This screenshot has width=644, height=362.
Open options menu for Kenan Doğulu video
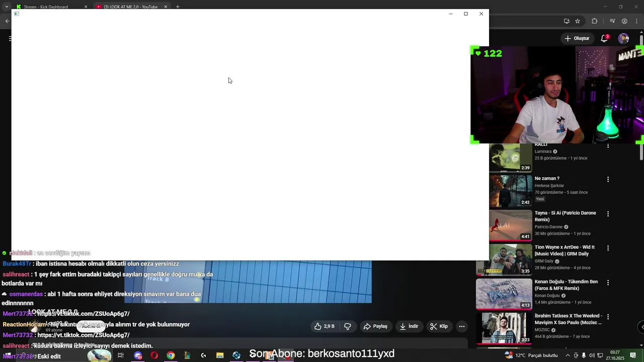point(608,283)
